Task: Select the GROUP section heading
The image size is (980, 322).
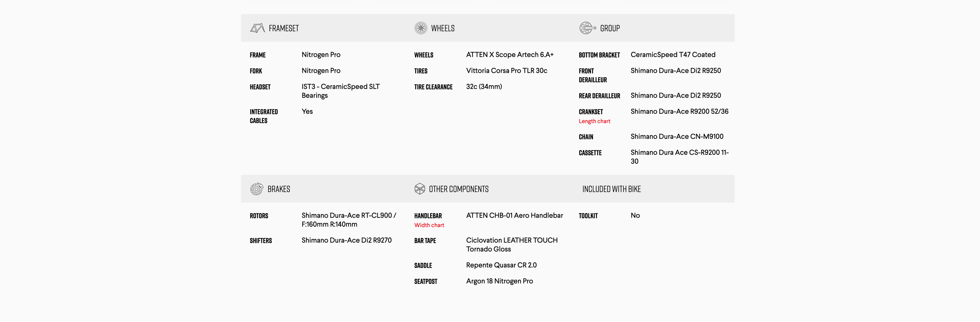Action: click(610, 28)
